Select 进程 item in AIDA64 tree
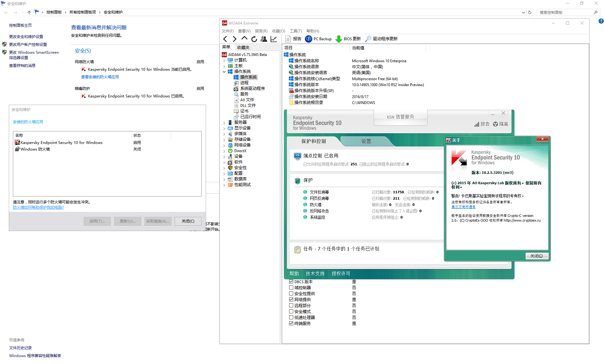The width and height of the screenshot is (604, 364). pyautogui.click(x=244, y=83)
